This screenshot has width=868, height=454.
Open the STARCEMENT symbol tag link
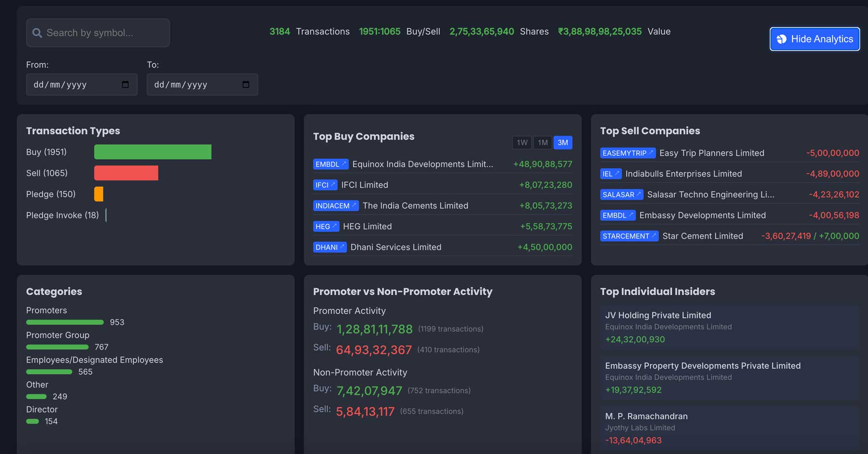(629, 236)
